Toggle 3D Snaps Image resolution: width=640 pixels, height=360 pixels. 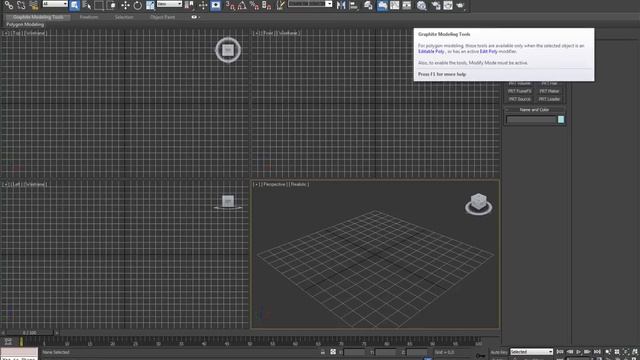click(231, 5)
